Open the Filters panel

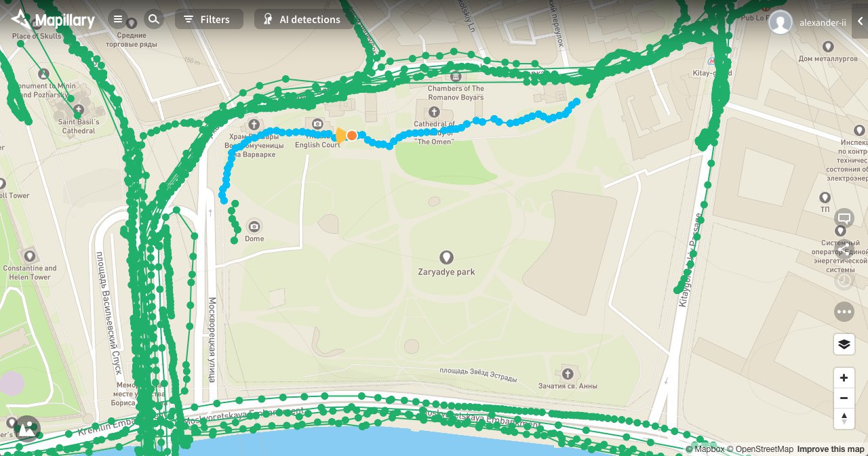[209, 20]
